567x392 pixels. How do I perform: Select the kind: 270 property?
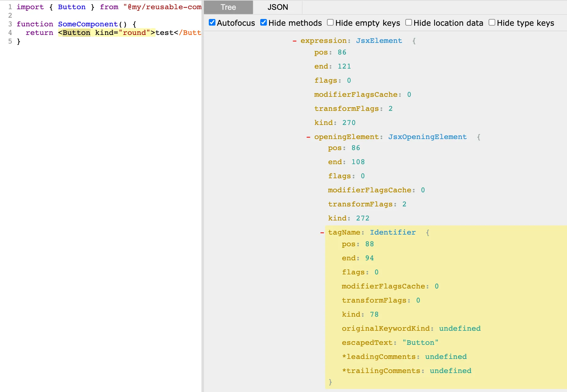[x=335, y=123]
